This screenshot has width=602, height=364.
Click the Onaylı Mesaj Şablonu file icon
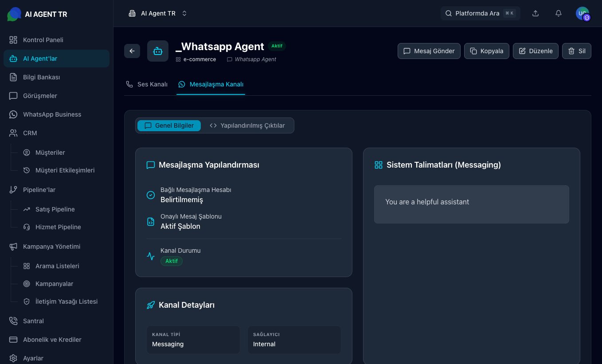[x=151, y=222]
